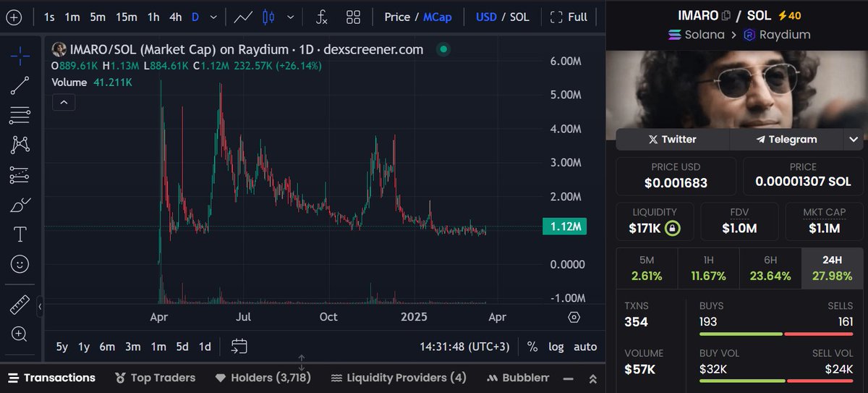Set chart range to 6m
This screenshot has height=393, width=868.
107,347
